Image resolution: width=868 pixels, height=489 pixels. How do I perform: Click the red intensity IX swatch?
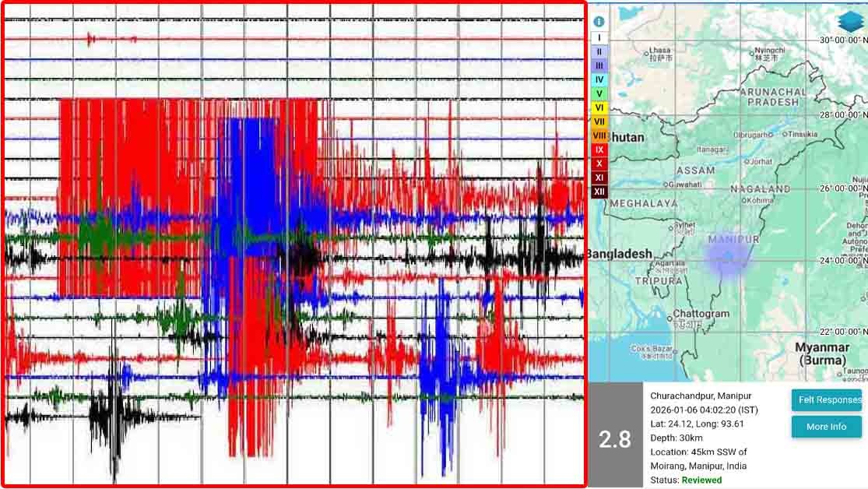(599, 150)
